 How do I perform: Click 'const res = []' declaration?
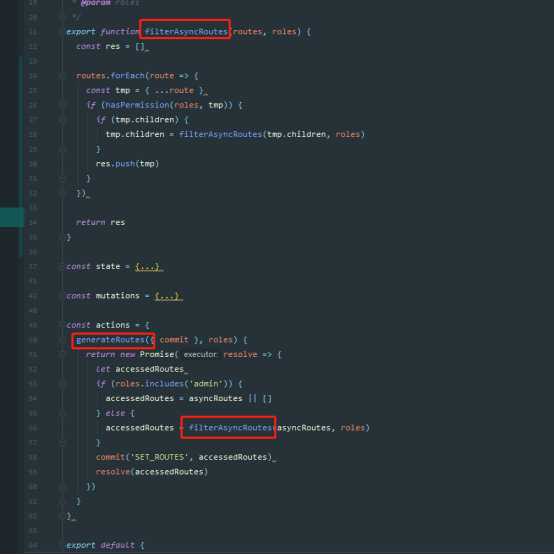click(x=110, y=47)
